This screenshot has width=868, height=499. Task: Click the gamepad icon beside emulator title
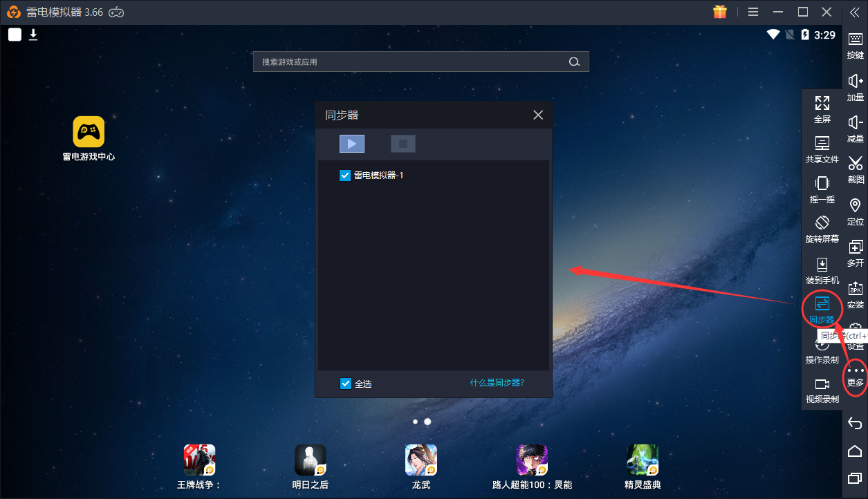117,12
